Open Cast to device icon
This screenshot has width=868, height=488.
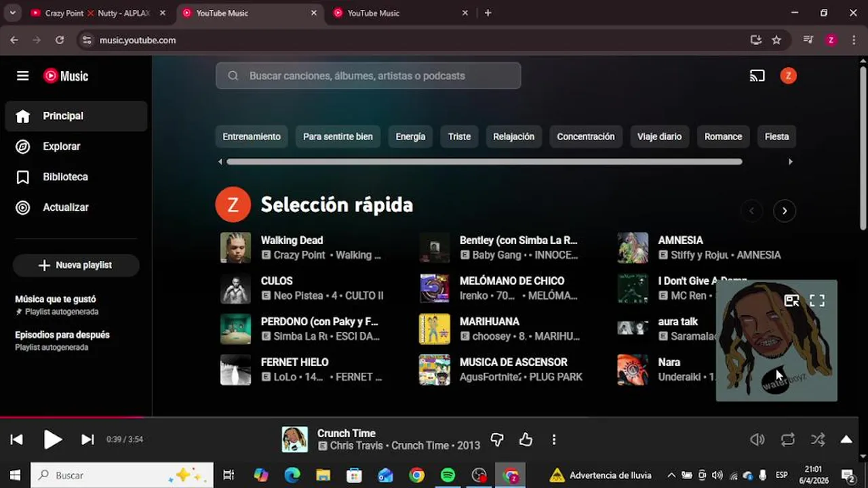point(757,76)
